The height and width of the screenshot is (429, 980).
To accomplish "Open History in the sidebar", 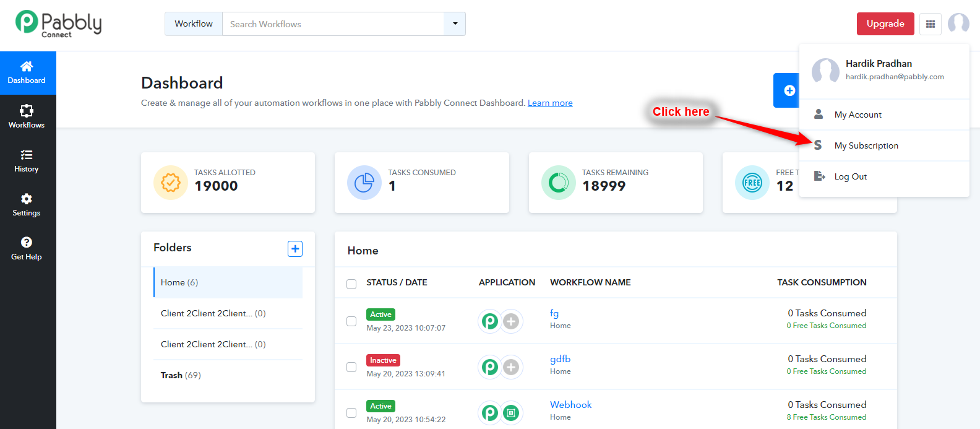I will pyautogui.click(x=27, y=160).
